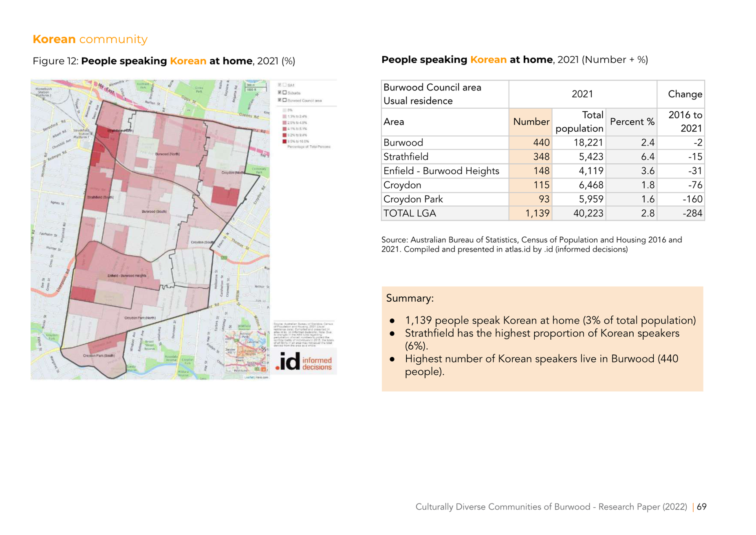Image resolution: width=756 pixels, height=535 pixels.
Task: Click the Croydon Park number cell '93'
Action: coord(531,199)
